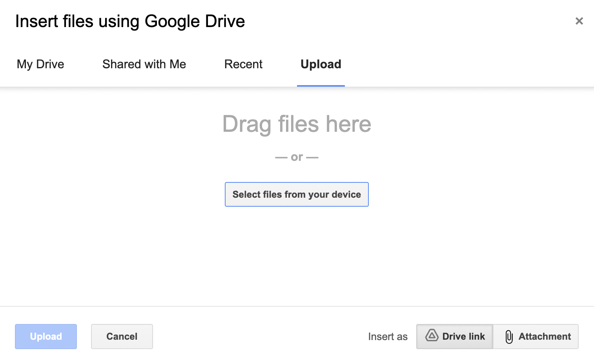Choose Attachment insert option
Viewport: 594px width, 364px height.
pyautogui.click(x=536, y=337)
